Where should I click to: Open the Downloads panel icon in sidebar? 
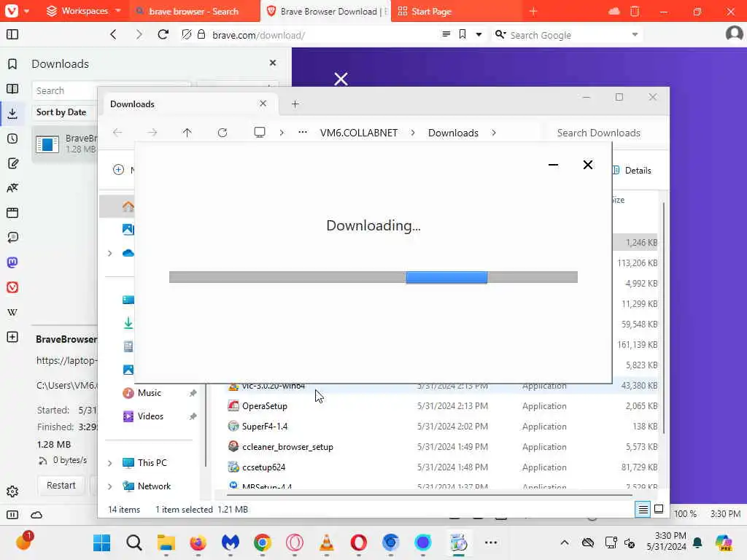[x=12, y=113]
